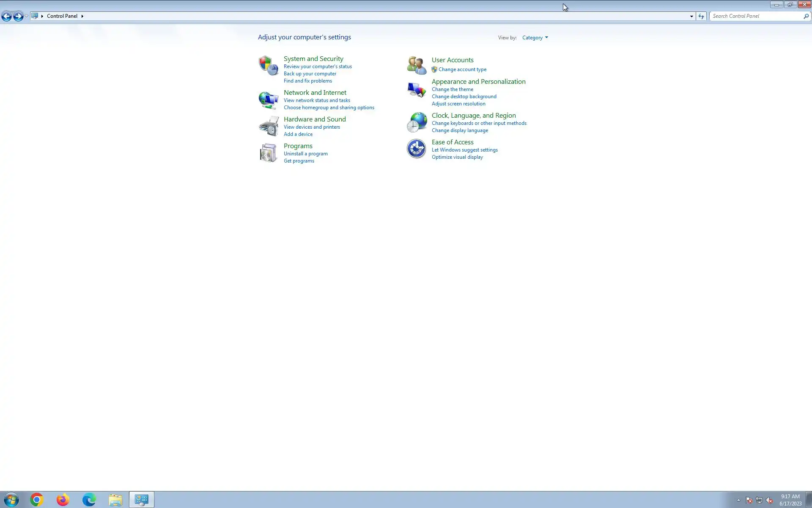Open the User Accounts people icon
812x508 pixels.
coord(416,65)
